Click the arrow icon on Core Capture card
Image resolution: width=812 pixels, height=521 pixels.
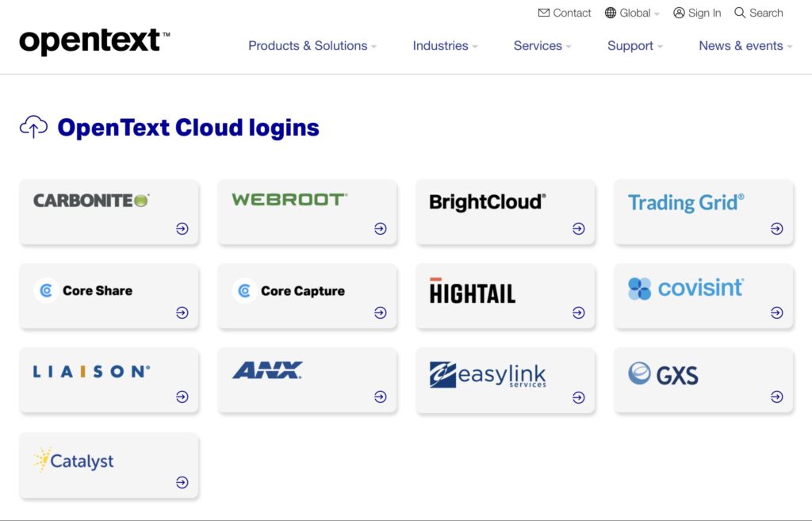[381, 312]
